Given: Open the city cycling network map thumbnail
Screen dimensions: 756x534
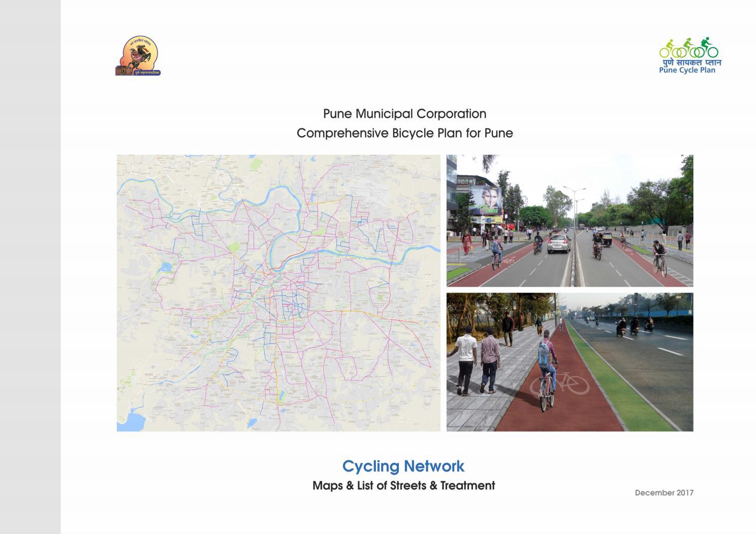Looking at the screenshot, I should click(278, 292).
